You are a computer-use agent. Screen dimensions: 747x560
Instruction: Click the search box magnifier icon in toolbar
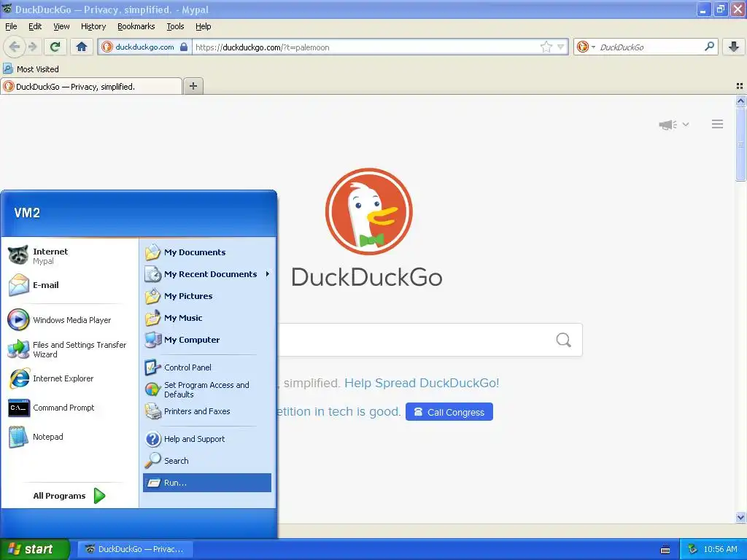(709, 47)
